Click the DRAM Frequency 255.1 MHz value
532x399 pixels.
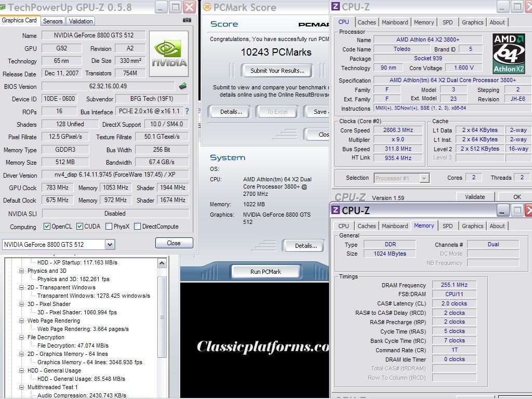pos(454,285)
